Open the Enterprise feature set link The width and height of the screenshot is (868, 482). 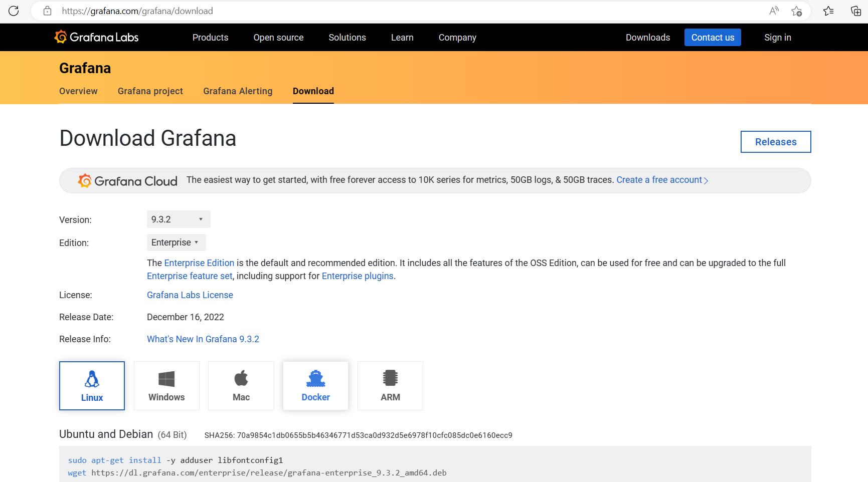[190, 276]
